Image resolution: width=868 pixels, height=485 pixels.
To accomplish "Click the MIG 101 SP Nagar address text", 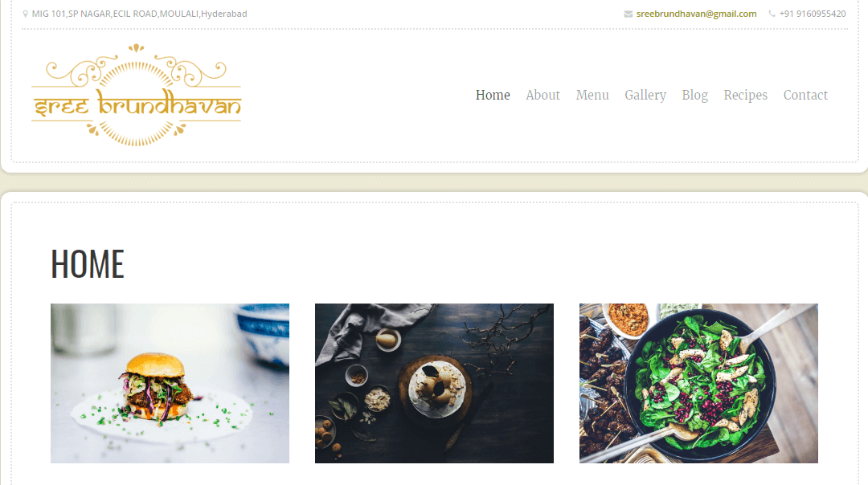I will [140, 14].
